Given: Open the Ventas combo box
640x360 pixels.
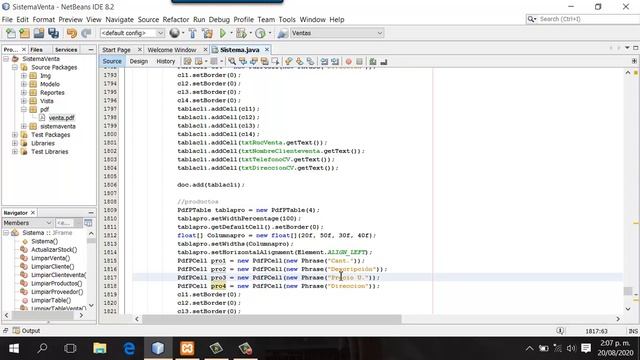Looking at the screenshot, I should click(x=337, y=33).
